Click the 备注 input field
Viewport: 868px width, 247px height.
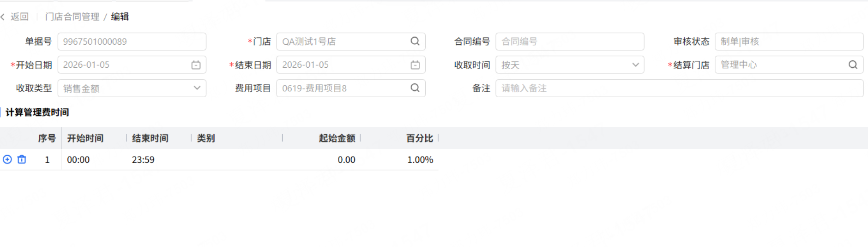[x=679, y=88]
